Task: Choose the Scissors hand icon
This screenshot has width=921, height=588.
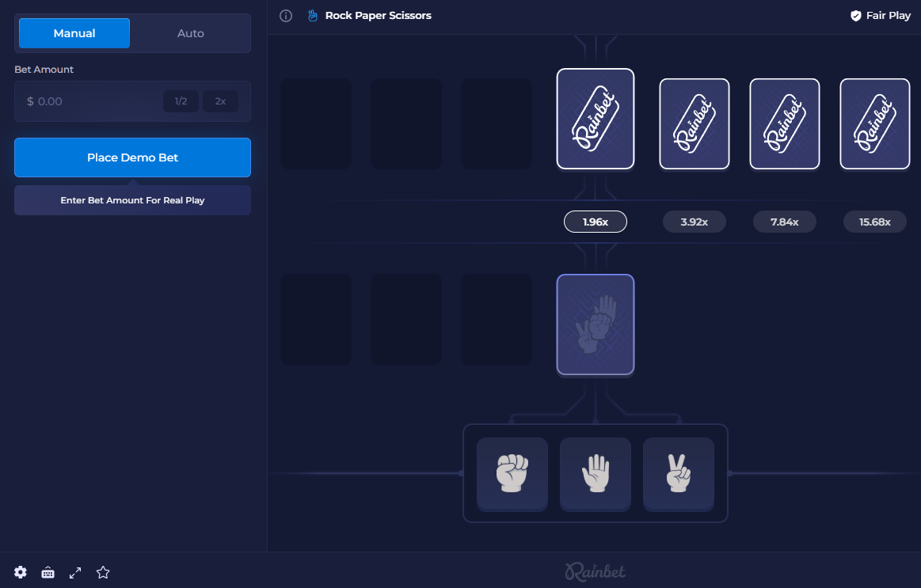Action: pyautogui.click(x=678, y=473)
